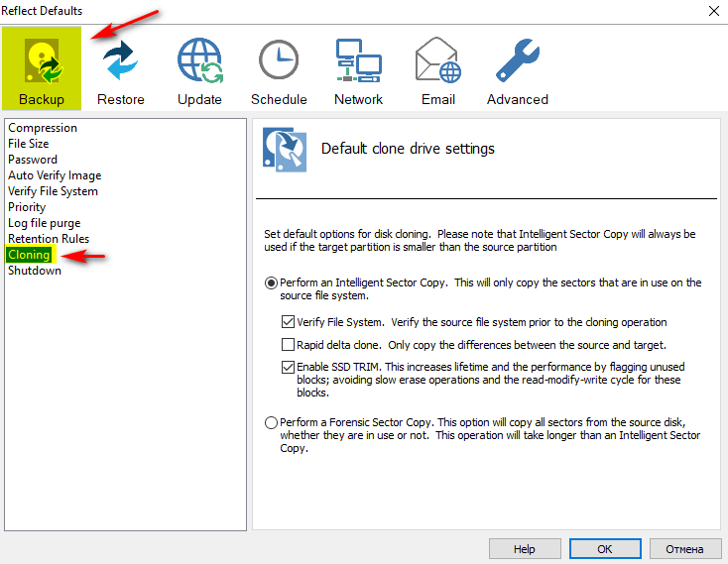728x564 pixels.
Task: Open the Backup settings category
Action: tap(42, 68)
